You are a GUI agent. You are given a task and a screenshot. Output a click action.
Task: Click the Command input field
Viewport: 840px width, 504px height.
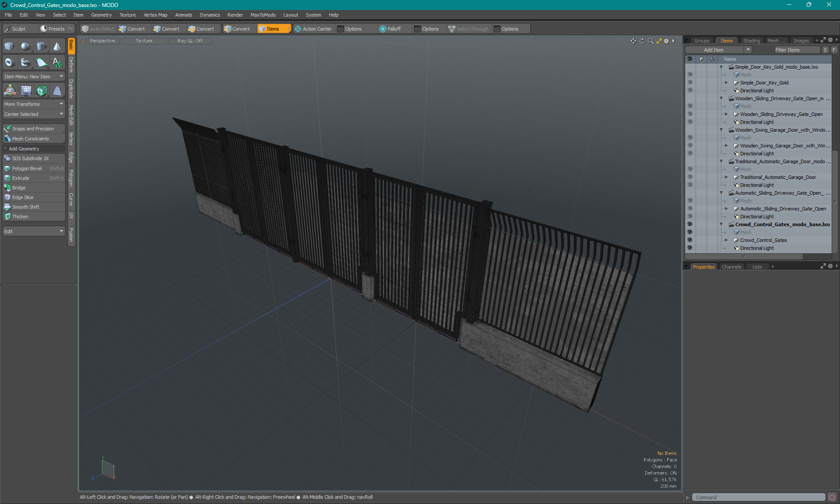pos(759,497)
